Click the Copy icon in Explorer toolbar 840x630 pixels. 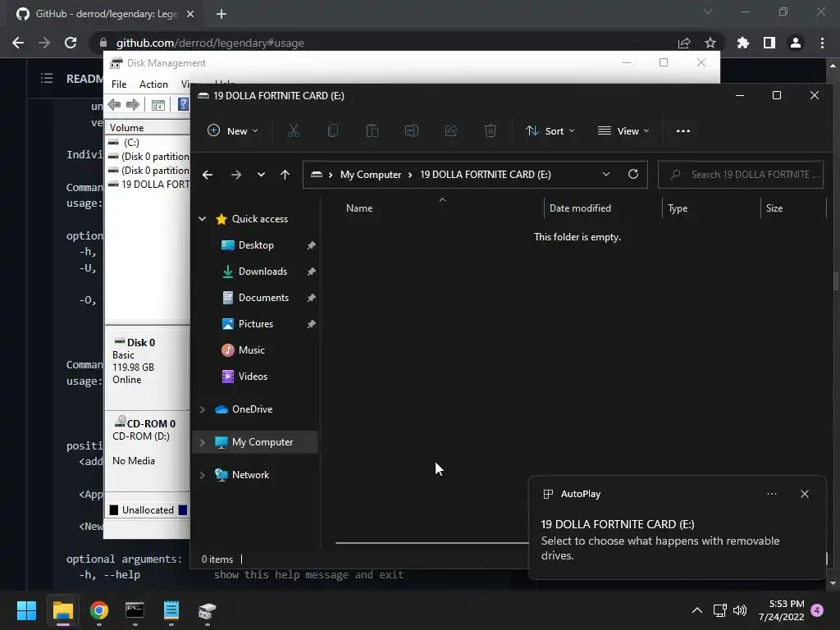(333, 130)
